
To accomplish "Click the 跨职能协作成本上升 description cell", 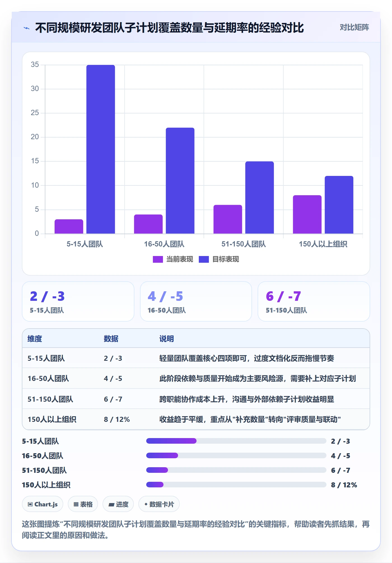I will click(247, 399).
